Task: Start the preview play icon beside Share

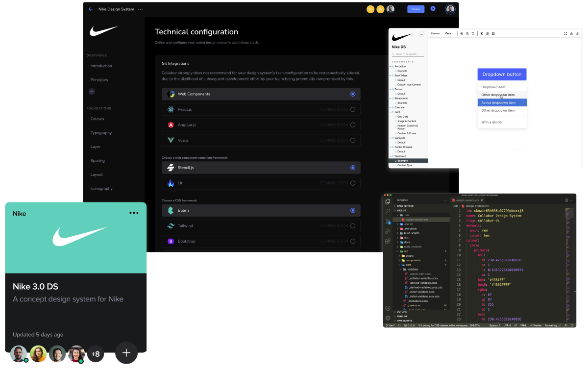Action: tap(433, 9)
